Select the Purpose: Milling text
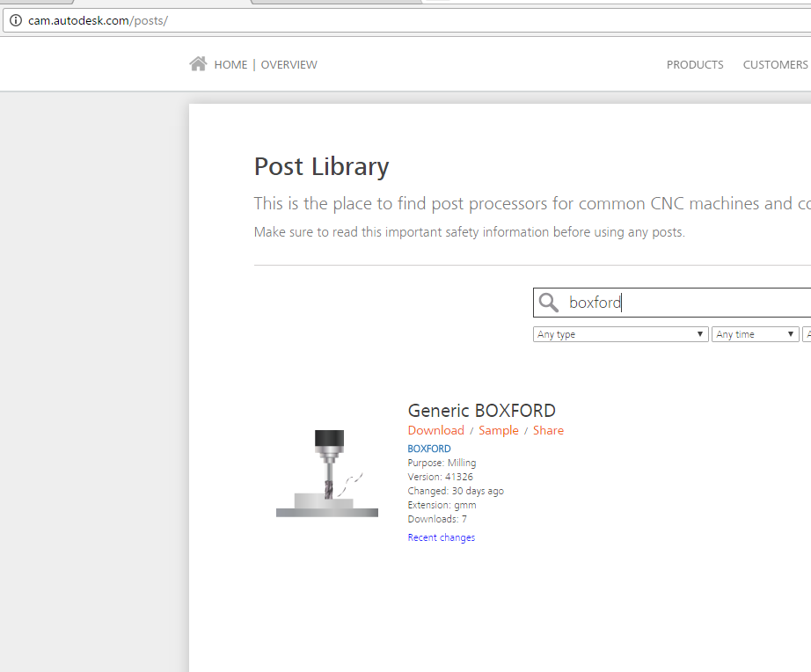 point(442,463)
